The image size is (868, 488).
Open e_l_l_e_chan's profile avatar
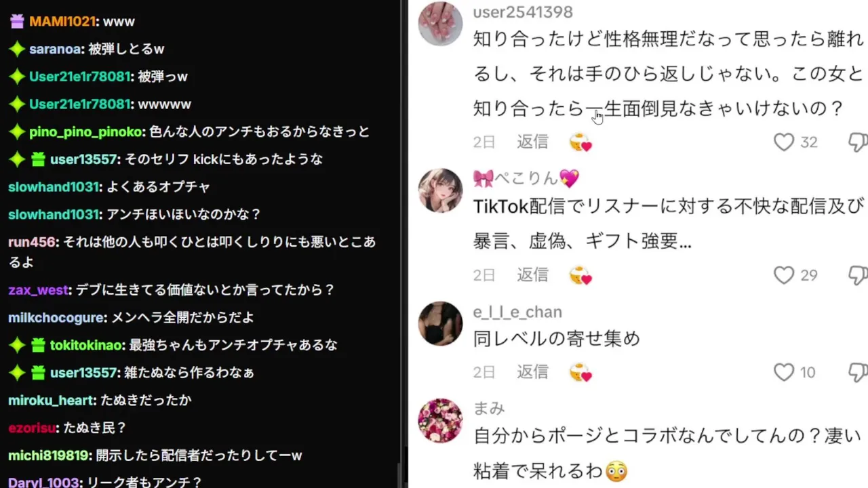[440, 323]
